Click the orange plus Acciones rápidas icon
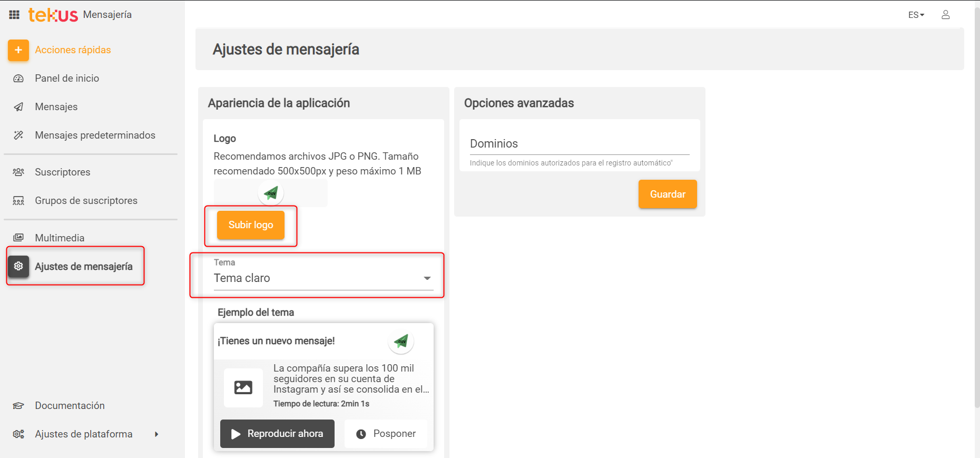This screenshot has width=980, height=458. pos(18,50)
